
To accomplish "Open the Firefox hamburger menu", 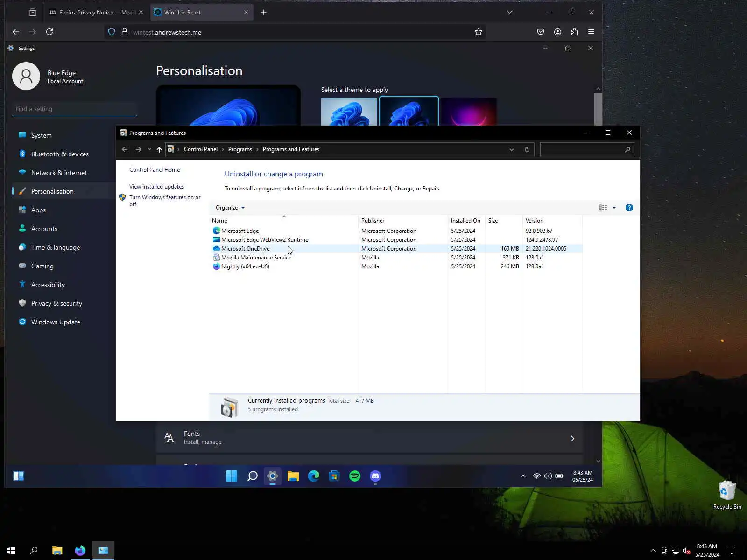I will [591, 32].
